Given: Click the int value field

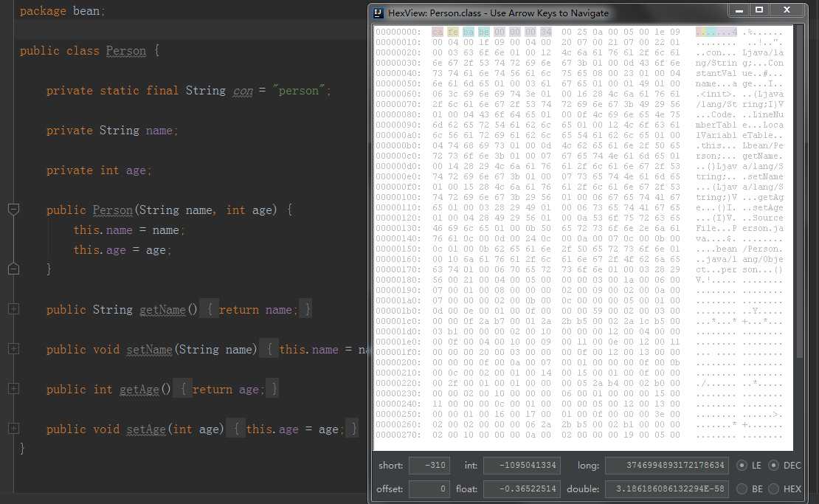Looking at the screenshot, I should (x=522, y=466).
